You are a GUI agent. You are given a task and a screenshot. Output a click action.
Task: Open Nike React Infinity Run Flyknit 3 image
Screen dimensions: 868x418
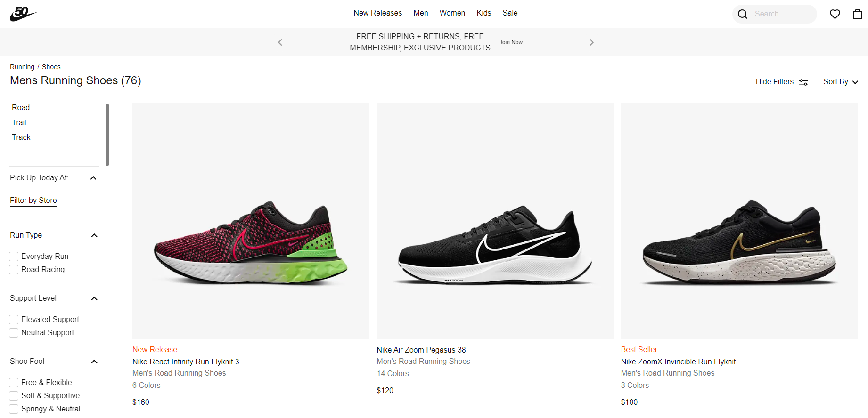251,221
